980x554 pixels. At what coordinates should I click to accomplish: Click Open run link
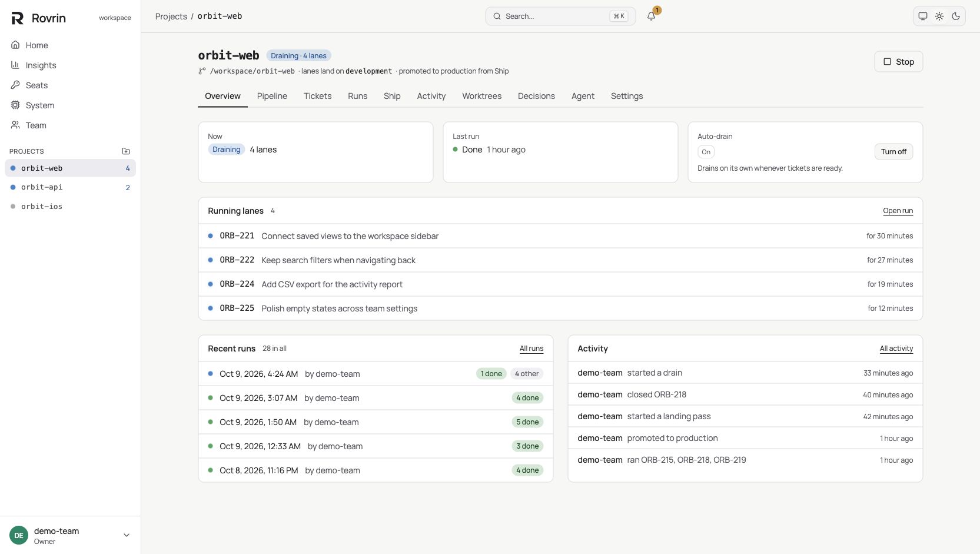(898, 211)
